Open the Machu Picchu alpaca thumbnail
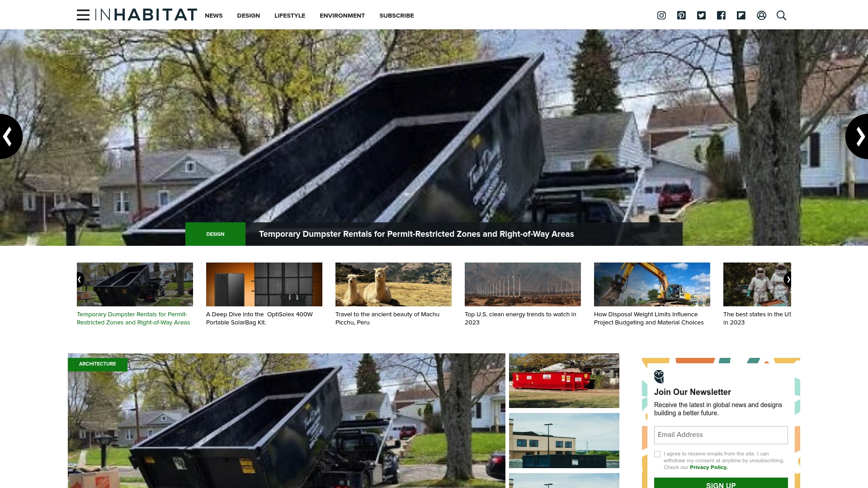The width and height of the screenshot is (868, 488). 393,284
